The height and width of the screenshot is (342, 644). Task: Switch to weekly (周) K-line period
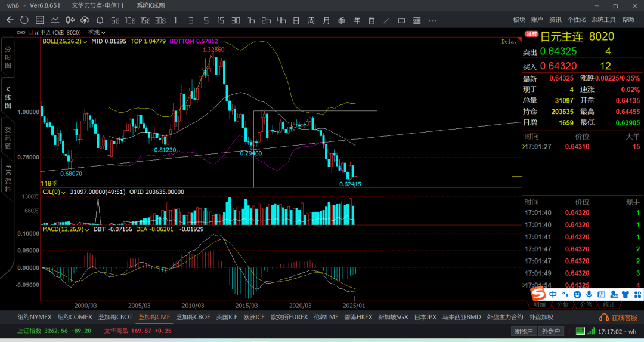311,20
